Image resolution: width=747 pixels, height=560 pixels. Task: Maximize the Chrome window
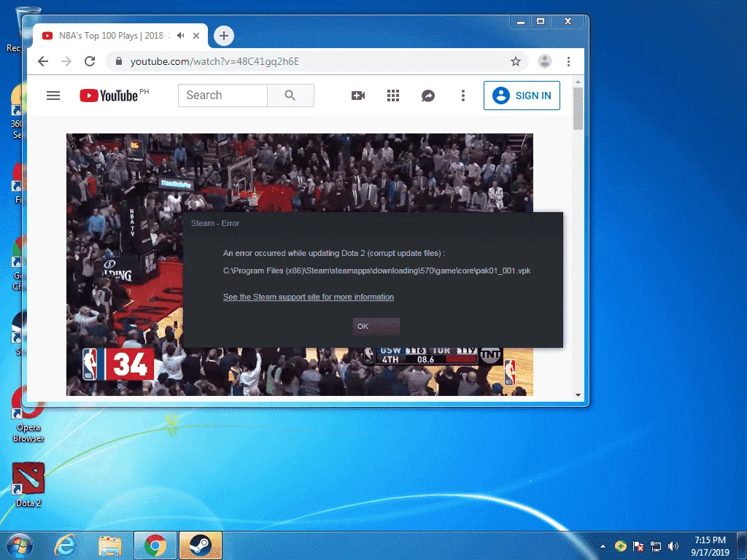point(541,21)
